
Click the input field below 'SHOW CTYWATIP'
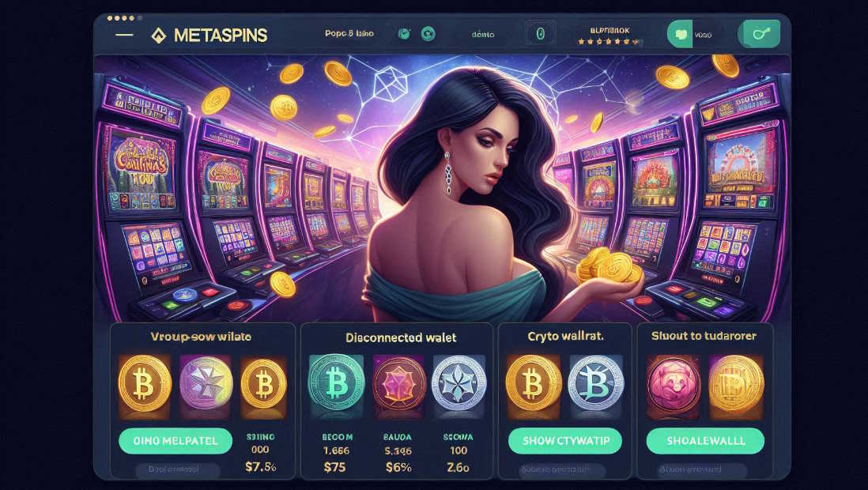(x=562, y=469)
